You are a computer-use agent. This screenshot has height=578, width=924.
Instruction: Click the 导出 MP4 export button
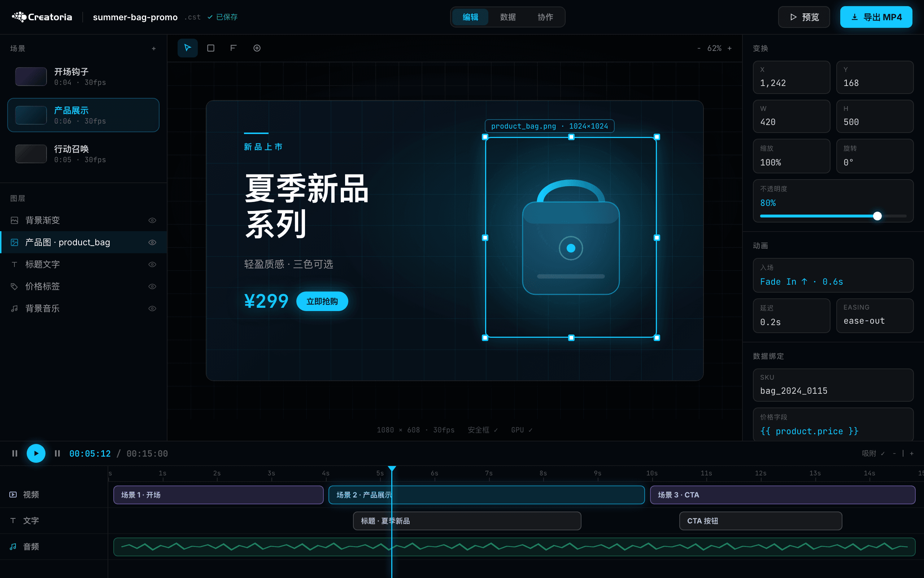pos(876,17)
